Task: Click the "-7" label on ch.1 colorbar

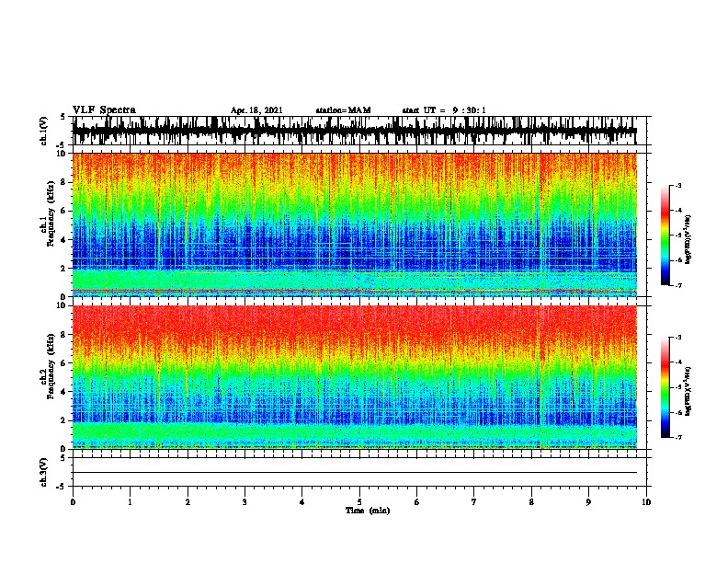Action: [677, 285]
